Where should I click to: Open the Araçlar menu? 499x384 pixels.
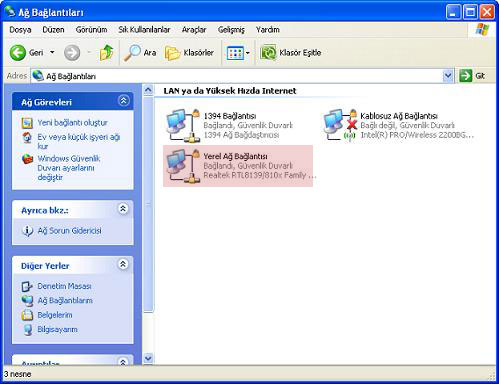(x=194, y=30)
